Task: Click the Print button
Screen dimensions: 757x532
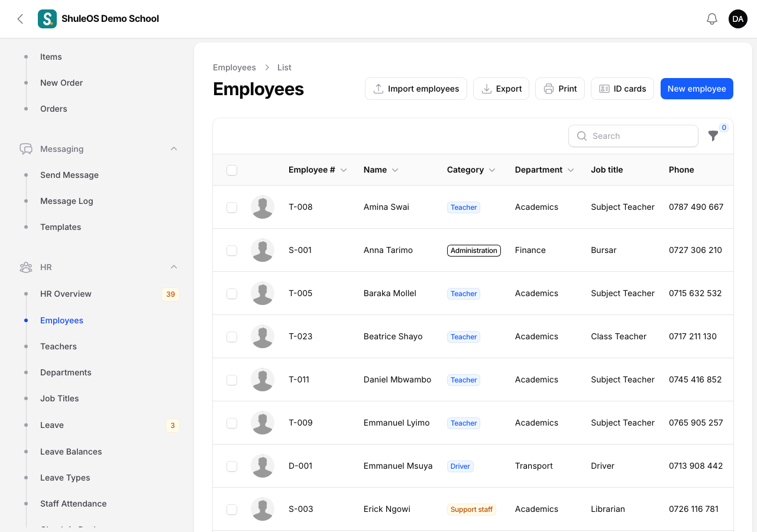Action: (x=560, y=89)
